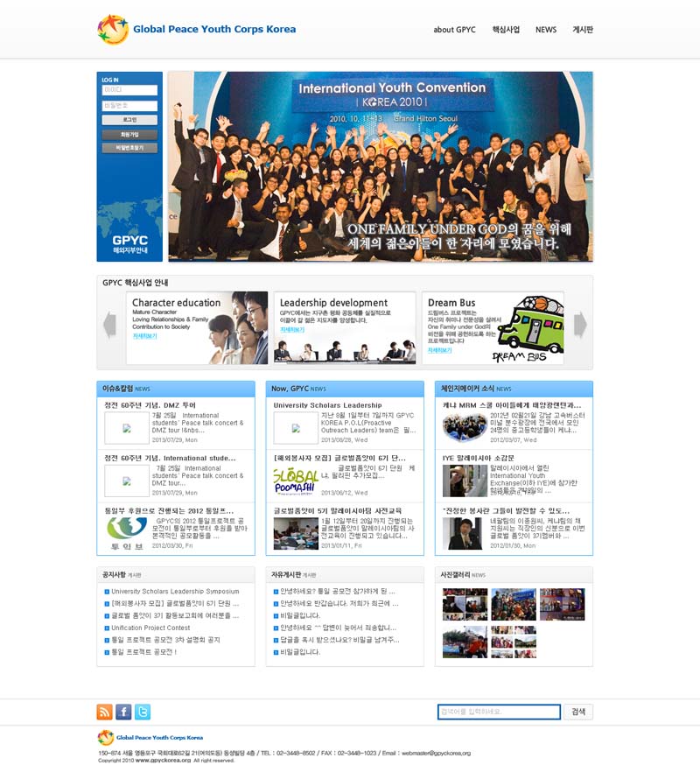Click the left carousel arrow
The image size is (700, 779).
point(109,325)
